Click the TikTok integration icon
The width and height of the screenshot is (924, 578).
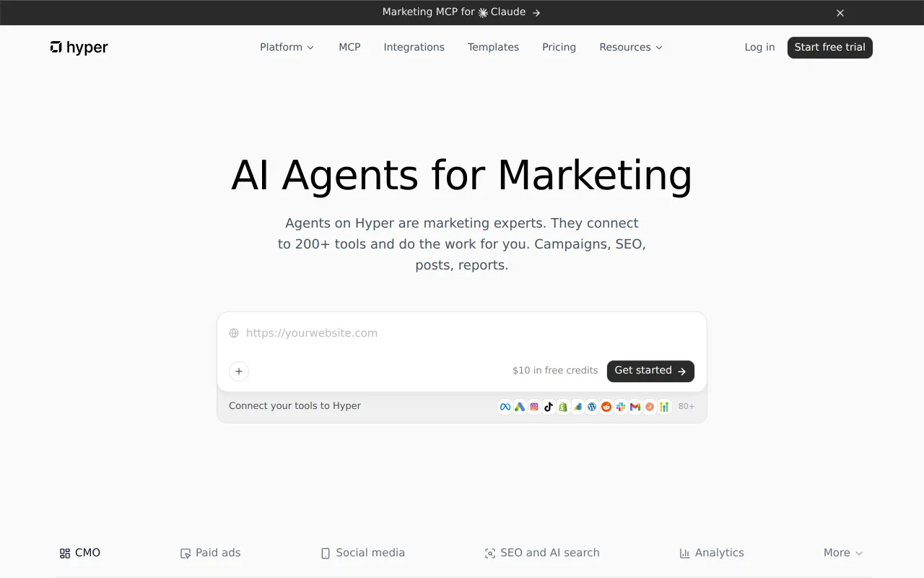pyautogui.click(x=549, y=407)
